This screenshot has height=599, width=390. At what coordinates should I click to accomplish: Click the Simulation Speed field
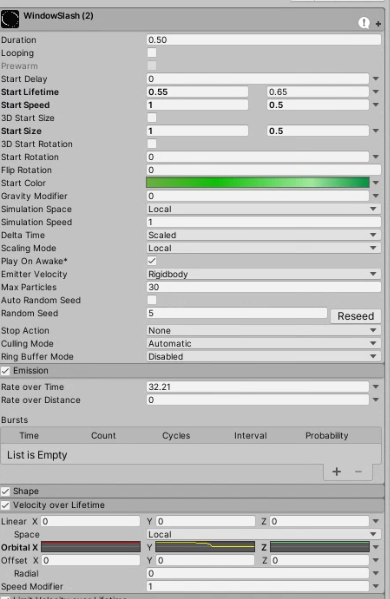264,222
